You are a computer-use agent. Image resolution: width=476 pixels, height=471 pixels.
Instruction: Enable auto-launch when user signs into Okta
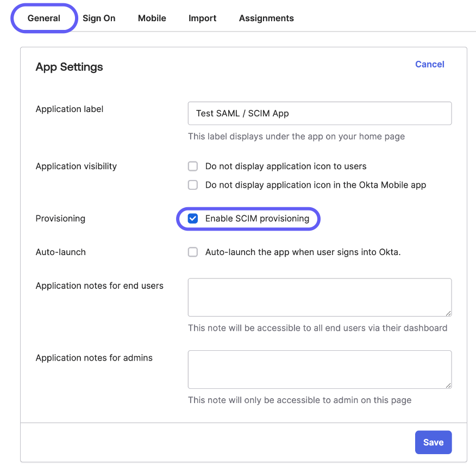193,252
